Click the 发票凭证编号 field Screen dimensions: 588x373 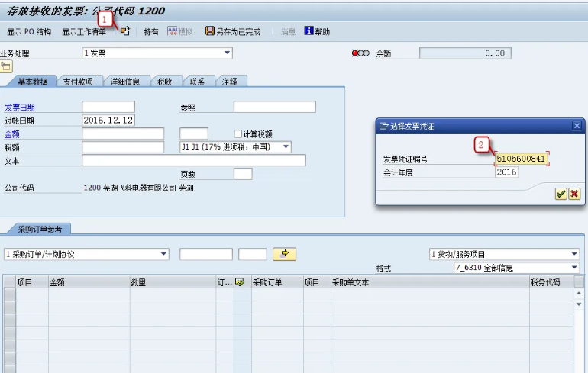522,159
